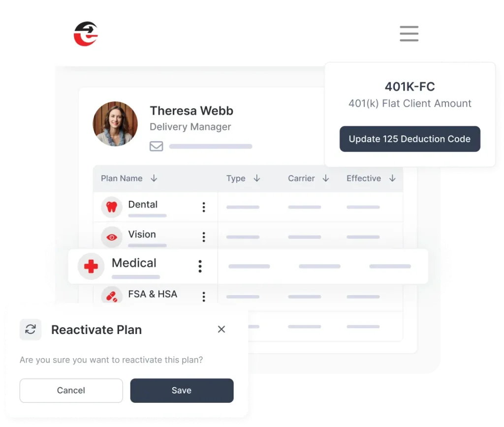Click the Medical red cross icon
504x427 pixels.
pos(91,266)
